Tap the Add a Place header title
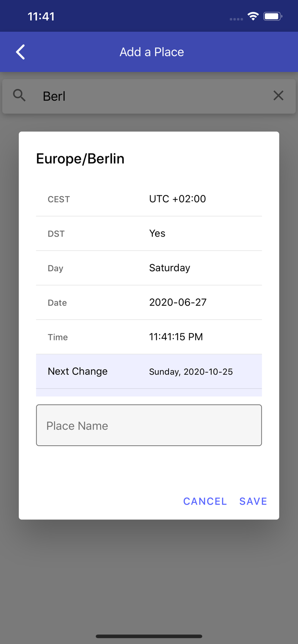The image size is (298, 644). 152,52
